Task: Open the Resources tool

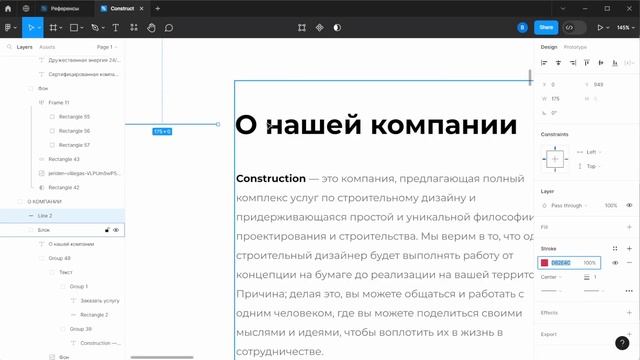Action: point(134,28)
